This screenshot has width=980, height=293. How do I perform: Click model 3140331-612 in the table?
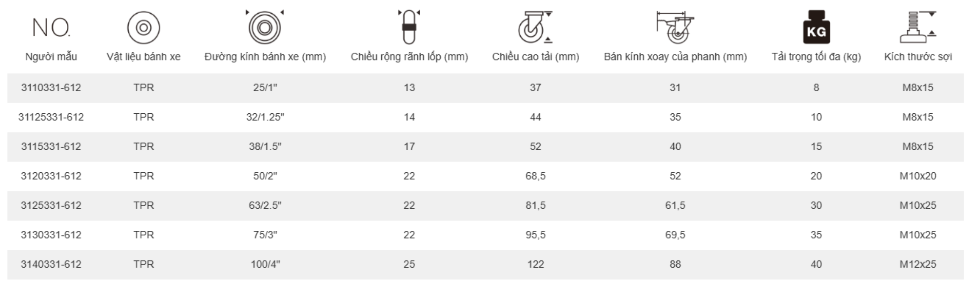point(51,264)
